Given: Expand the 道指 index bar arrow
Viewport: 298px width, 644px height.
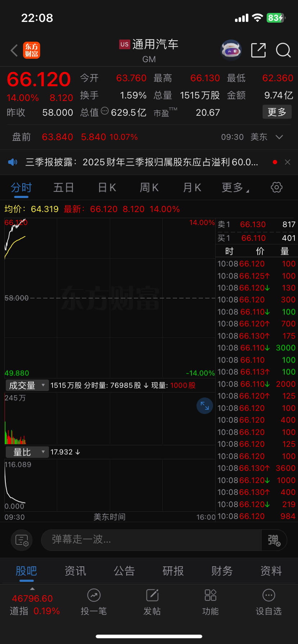Looking at the screenshot, I should 32,589.
